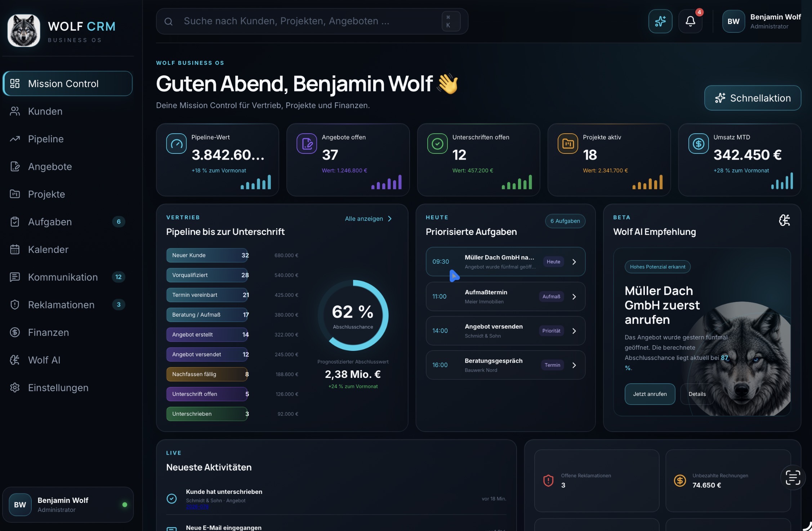The height and width of the screenshot is (531, 812).
Task: Click the Projekte aktiv folder icon
Action: tap(568, 143)
